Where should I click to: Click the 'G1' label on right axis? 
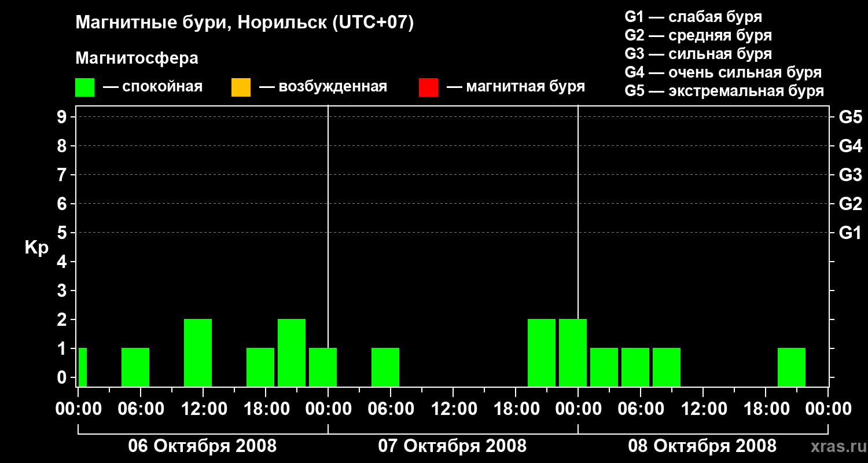click(x=850, y=233)
